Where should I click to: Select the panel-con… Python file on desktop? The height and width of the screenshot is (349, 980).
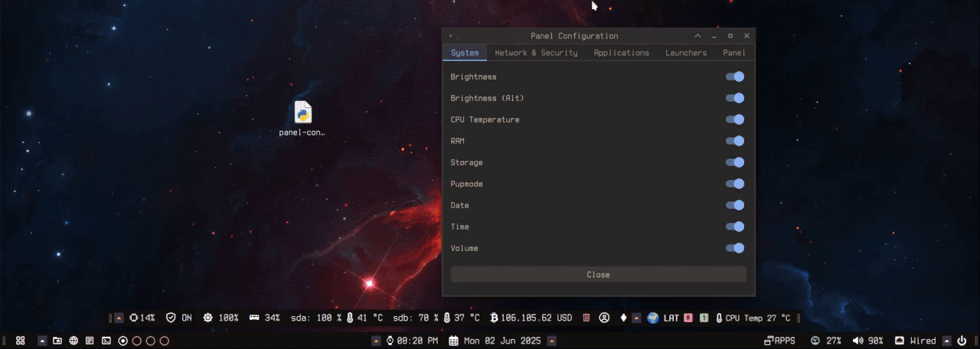pos(302,119)
